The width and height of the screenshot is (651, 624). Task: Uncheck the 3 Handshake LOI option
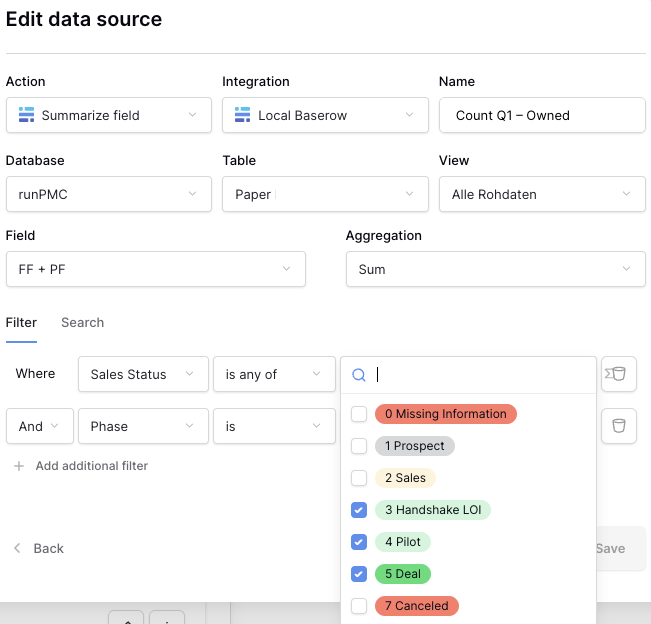pyautogui.click(x=359, y=510)
